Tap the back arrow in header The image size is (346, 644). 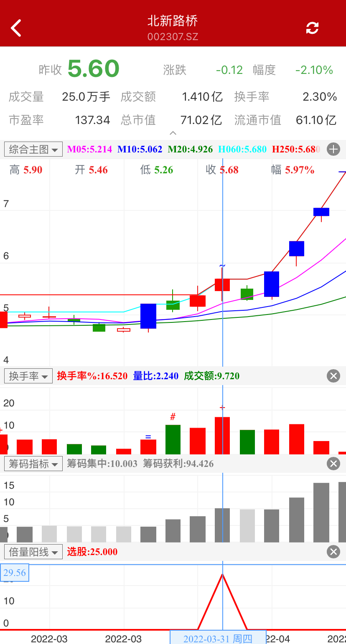pos(16,28)
